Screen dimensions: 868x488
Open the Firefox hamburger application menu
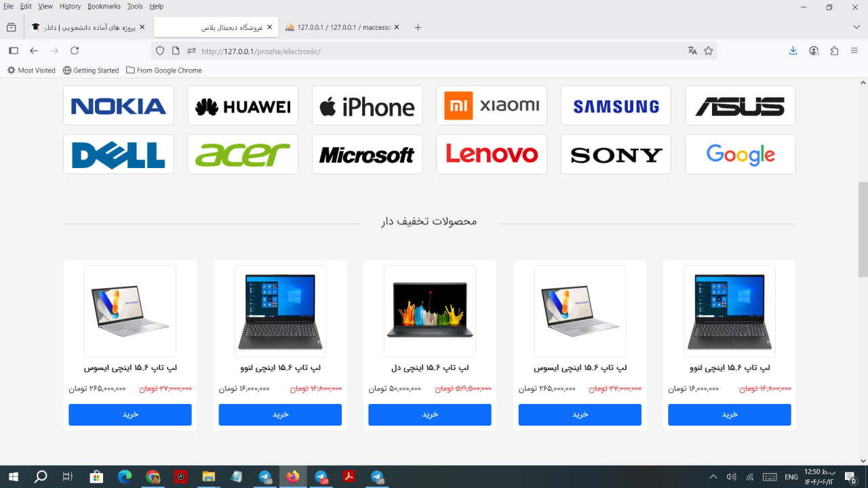854,51
